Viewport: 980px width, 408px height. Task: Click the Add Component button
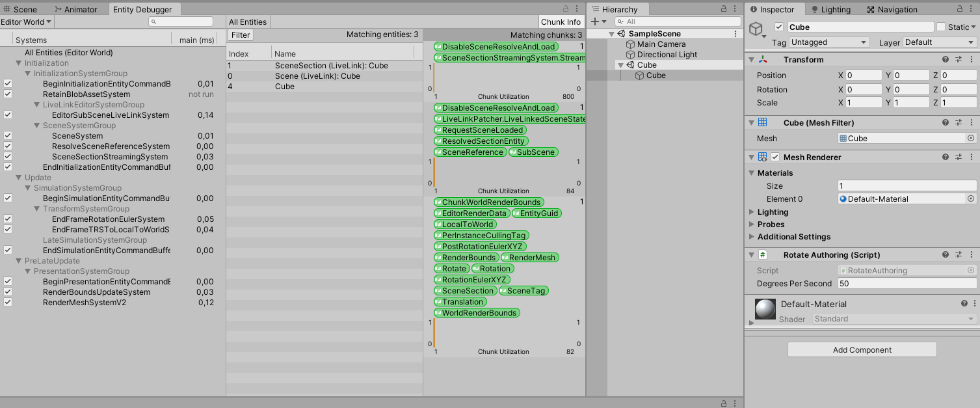click(862, 349)
